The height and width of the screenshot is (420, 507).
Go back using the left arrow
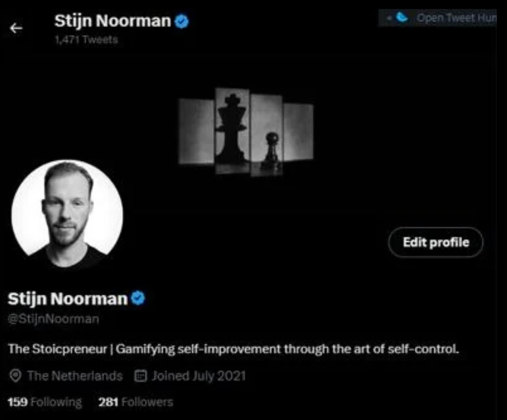[16, 28]
